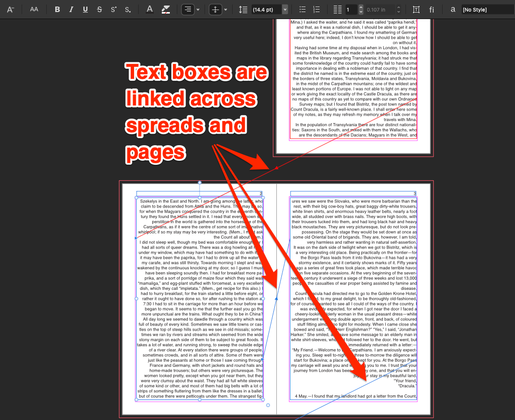Apply italic formatting
Screen dimensions: 515x420
71,9
